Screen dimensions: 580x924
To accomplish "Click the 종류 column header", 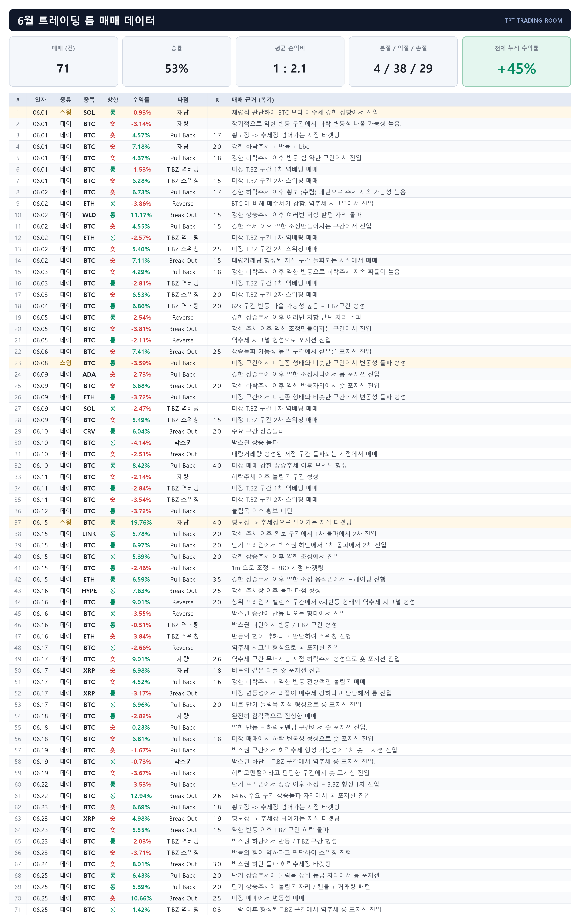I will [66, 100].
